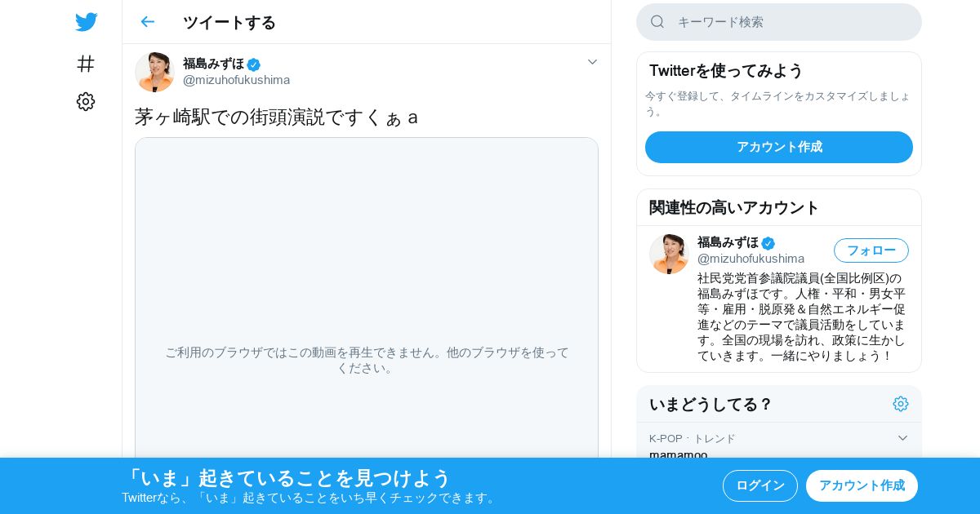Open 福島みずほ avatar in related accounts
This screenshot has height=514, width=980.
pos(669,254)
